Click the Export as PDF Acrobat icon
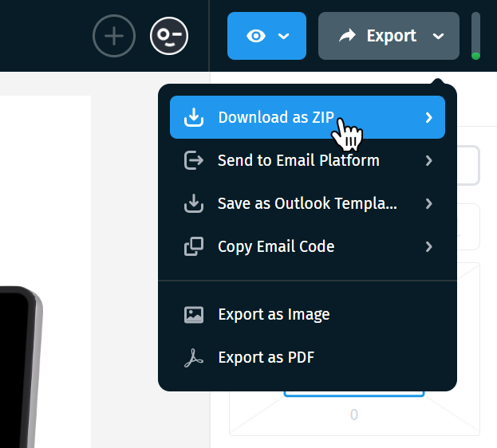 coord(194,358)
